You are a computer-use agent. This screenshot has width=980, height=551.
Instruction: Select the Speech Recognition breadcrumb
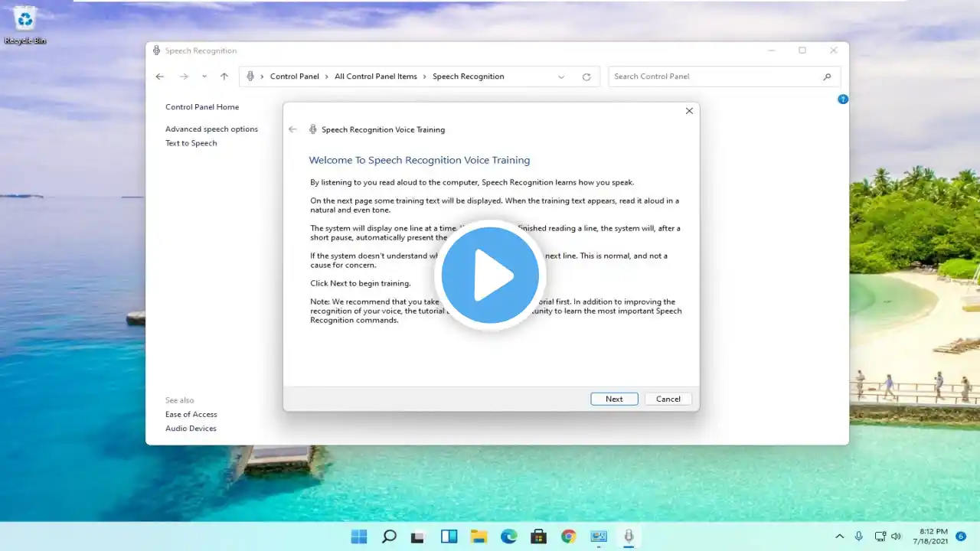pos(469,77)
